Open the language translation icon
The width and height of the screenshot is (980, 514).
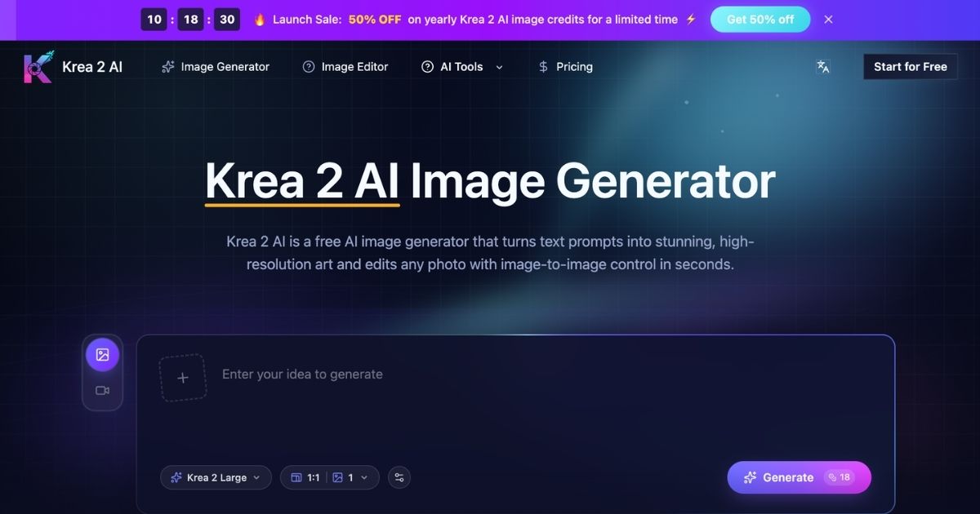(x=823, y=67)
